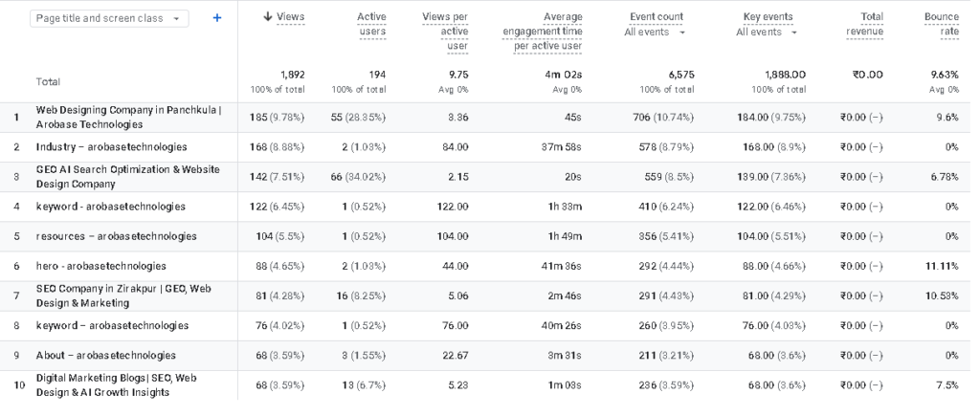Image resolution: width=980 pixels, height=416 pixels.
Task: Select the Web Designing Company in Panchkula row
Action: tap(490, 118)
